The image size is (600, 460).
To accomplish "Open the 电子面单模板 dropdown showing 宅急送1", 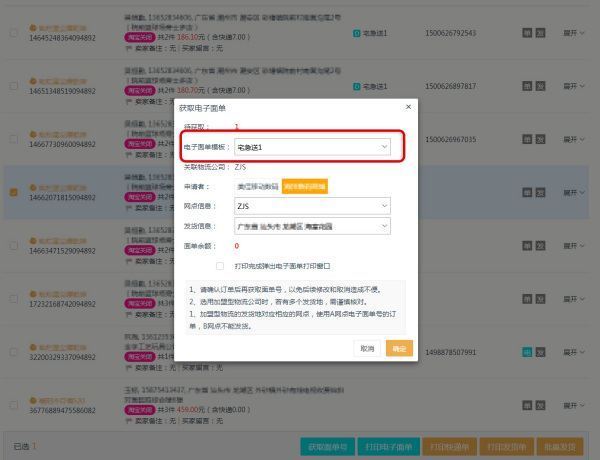I will pyautogui.click(x=313, y=147).
